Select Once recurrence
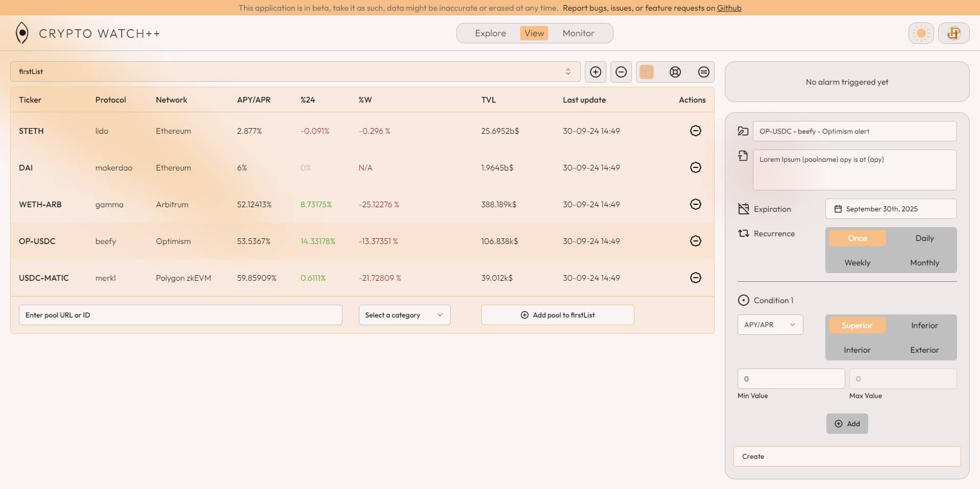The width and height of the screenshot is (980, 489). pos(857,238)
